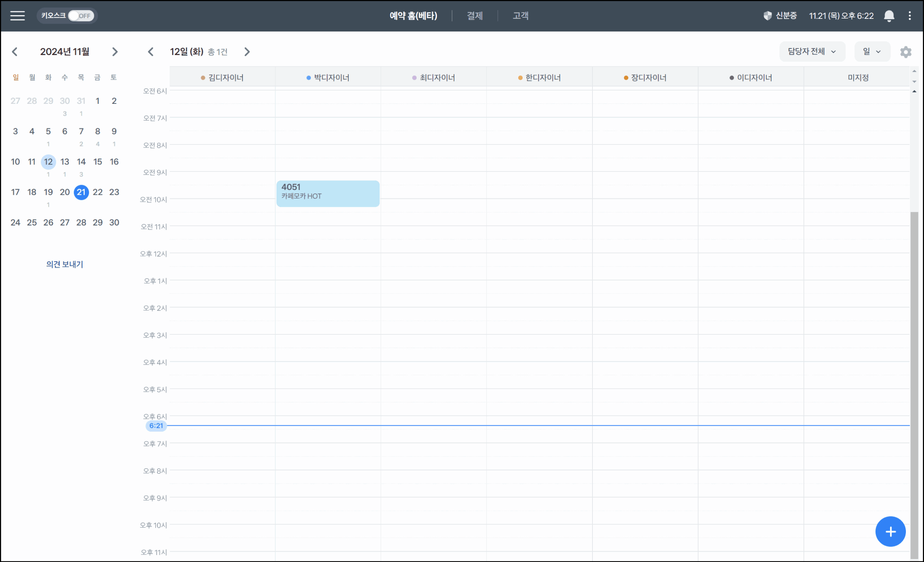
Task: Open the calendar settings gear
Action: (x=905, y=52)
